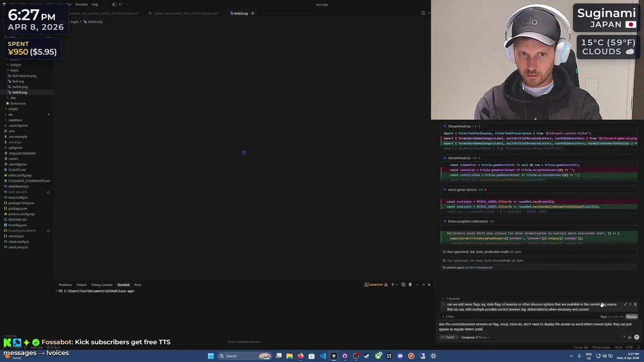Open eslint.config.mjs file
Image resolution: width=644 pixels, height=362 pixels.
click(x=20, y=175)
